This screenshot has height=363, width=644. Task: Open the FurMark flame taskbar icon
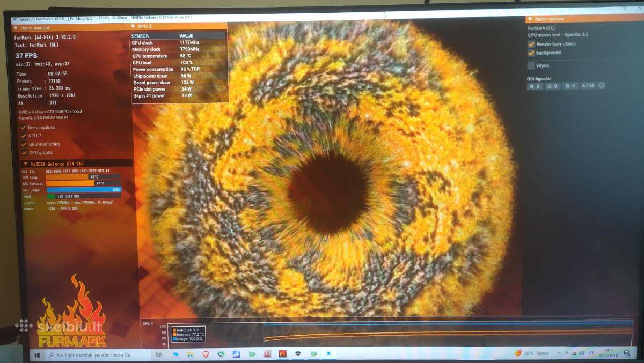(283, 354)
